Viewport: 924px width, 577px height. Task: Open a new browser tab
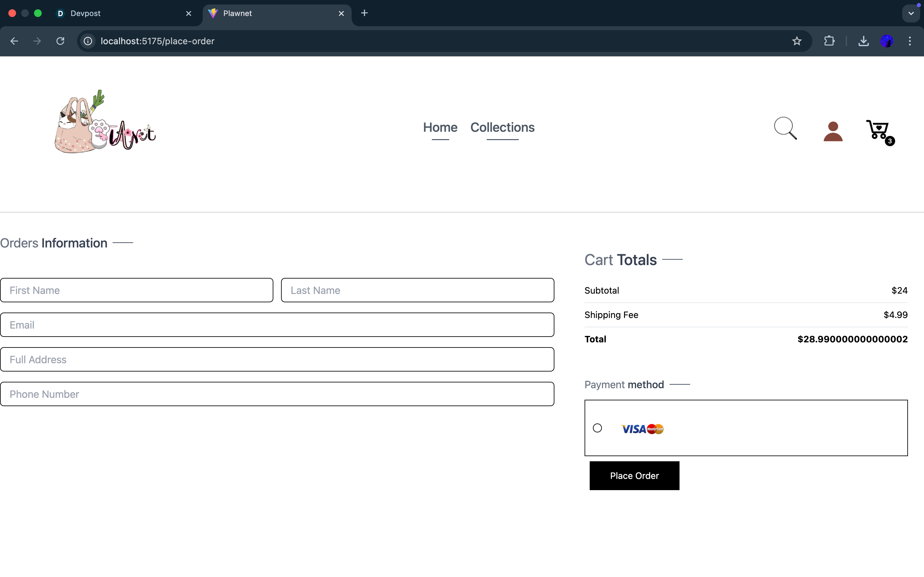[364, 13]
